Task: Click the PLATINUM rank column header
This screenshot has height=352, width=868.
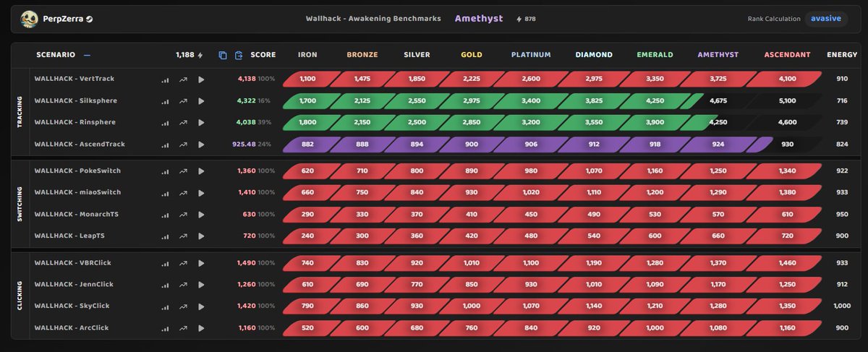Action: [531, 55]
